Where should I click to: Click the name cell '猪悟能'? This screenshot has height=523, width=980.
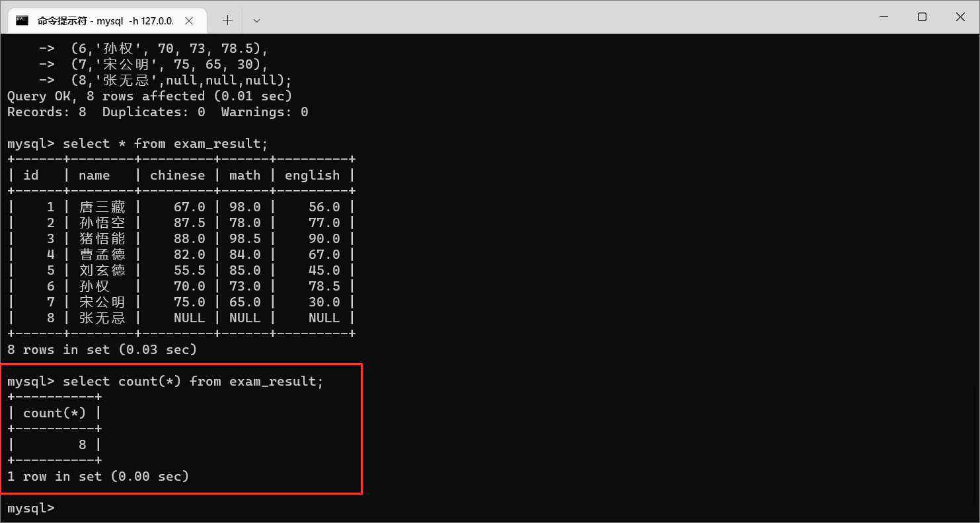pos(102,238)
